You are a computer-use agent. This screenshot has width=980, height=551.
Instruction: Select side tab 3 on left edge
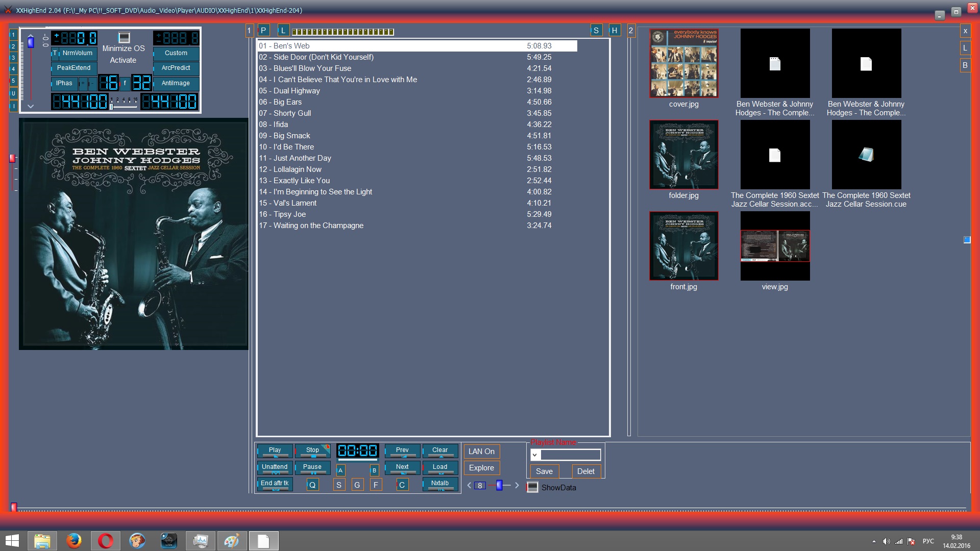coord(13,58)
